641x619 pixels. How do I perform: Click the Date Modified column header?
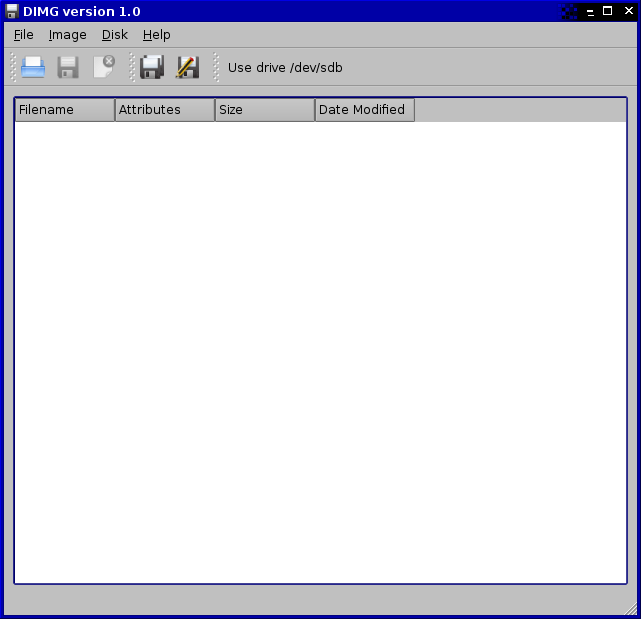click(365, 110)
